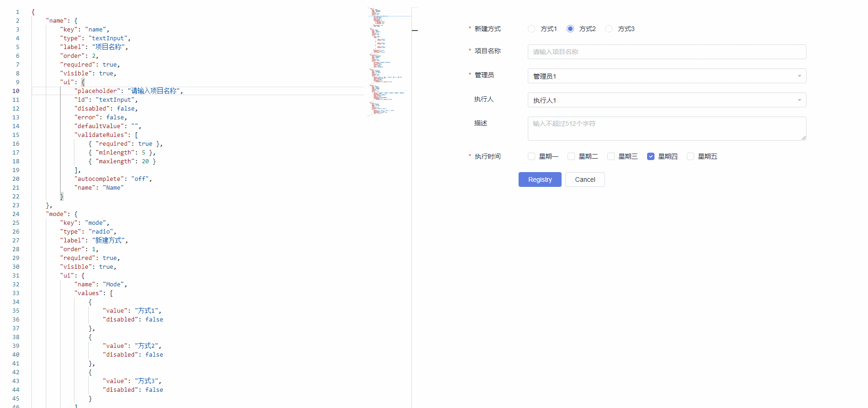The height and width of the screenshot is (408, 868).
Task: Click the "autocomplete" key in the editor
Action: pyautogui.click(x=99, y=179)
